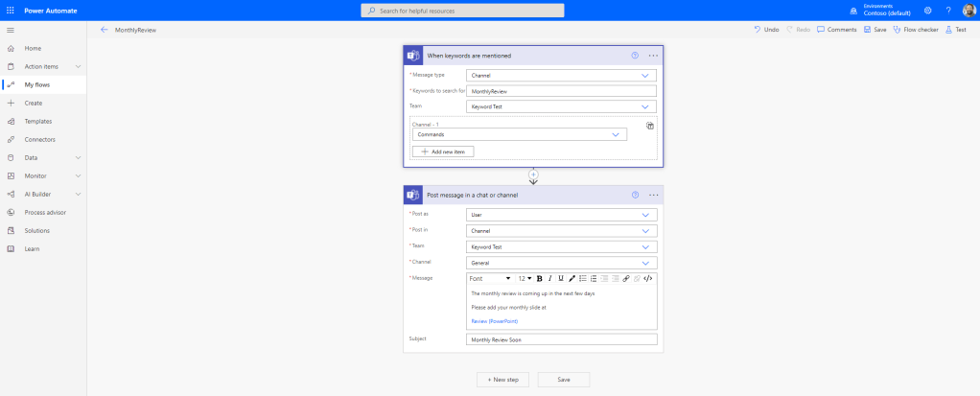Apply italic formatting in message editor
The width and height of the screenshot is (980, 396).
[x=549, y=278]
